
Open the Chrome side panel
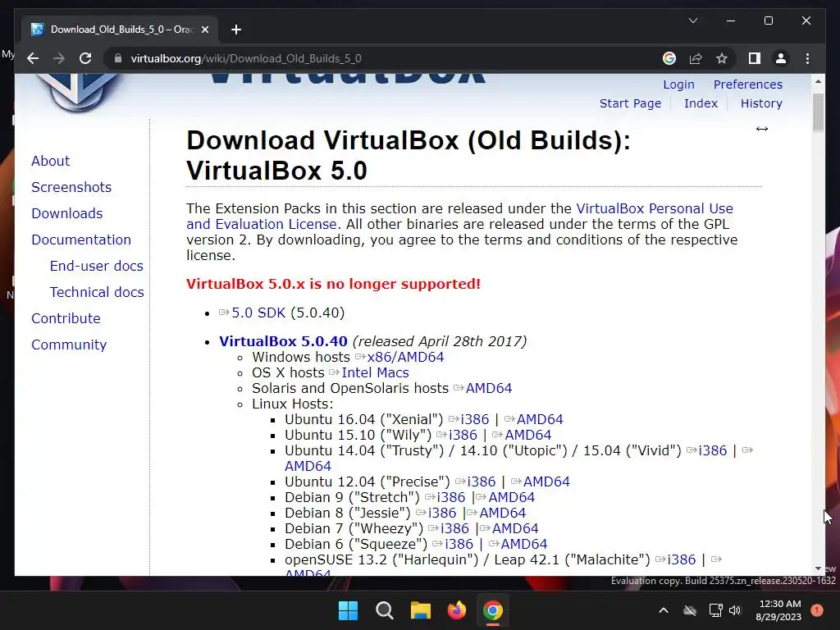point(755,58)
